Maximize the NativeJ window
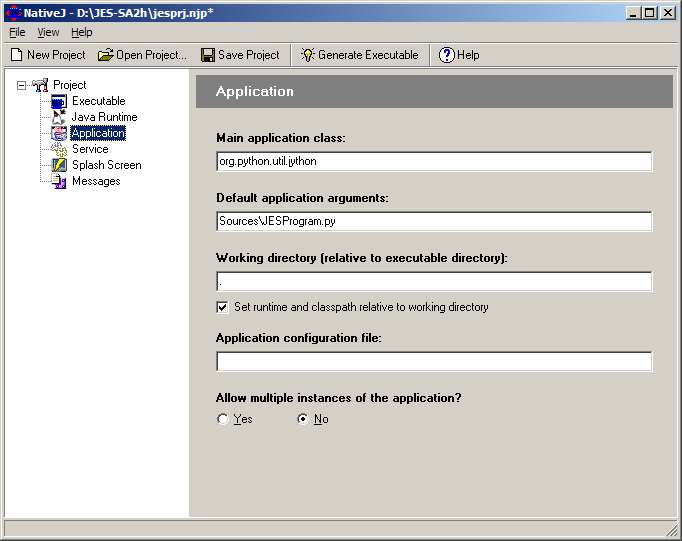The image size is (682, 541). click(649, 13)
